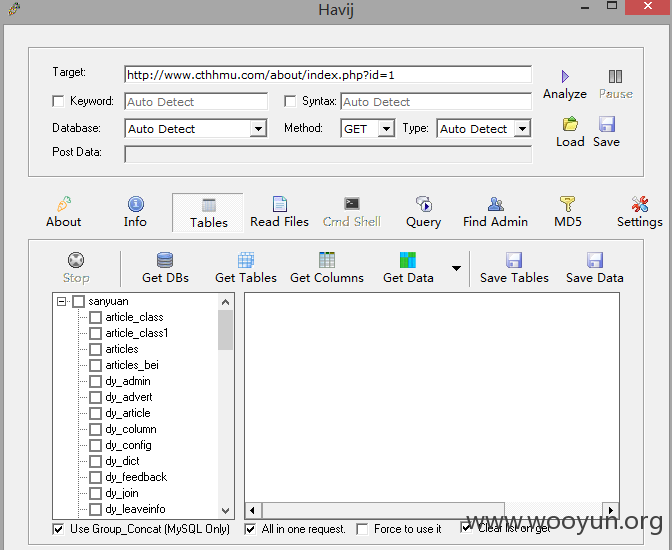Switch to the Tables section
This screenshot has height=550, width=672.
[208, 213]
